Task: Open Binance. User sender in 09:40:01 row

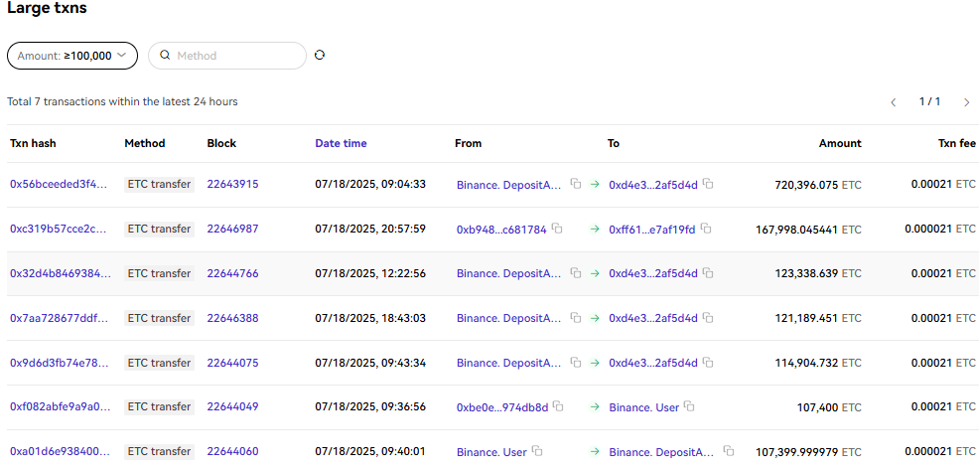Action: (x=491, y=452)
